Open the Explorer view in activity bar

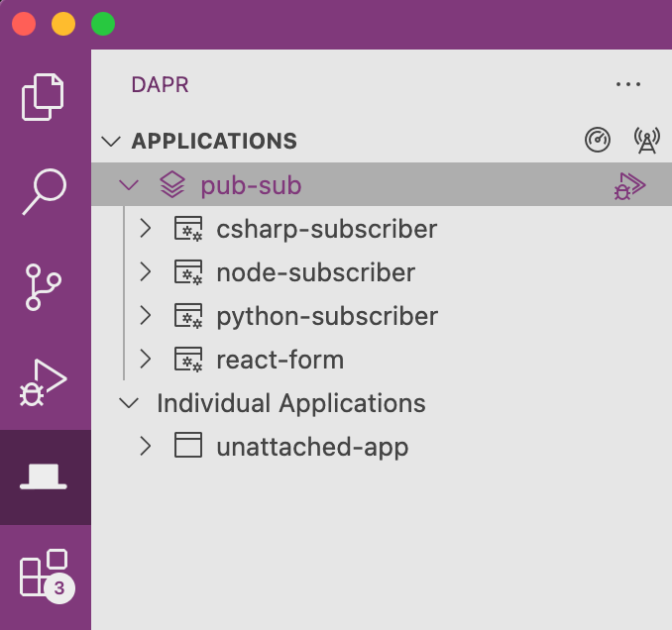(x=43, y=97)
